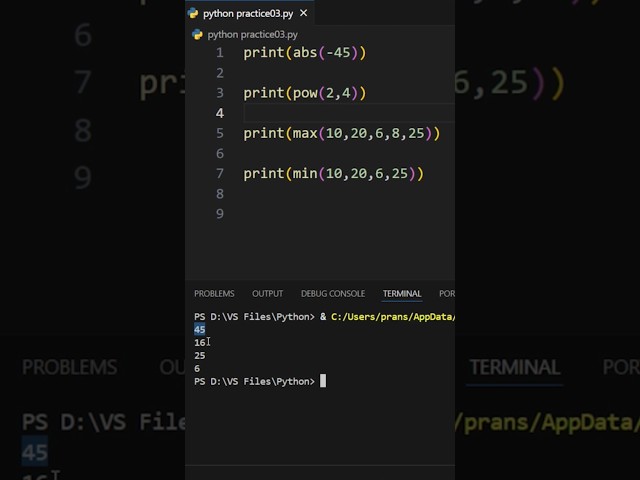Open the partially visible PORTS tab
Screen dimensions: 640x480
pyautogui.click(x=447, y=294)
